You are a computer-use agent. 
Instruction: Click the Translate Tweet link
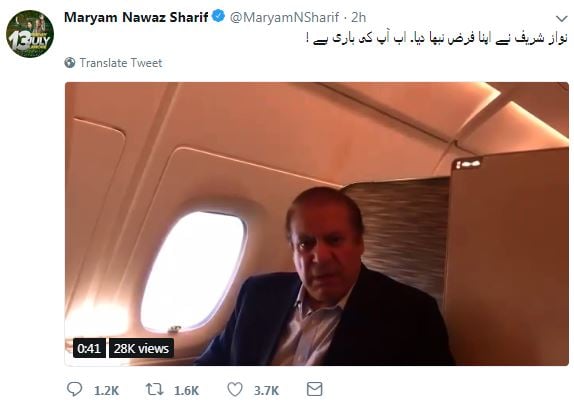pos(121,63)
